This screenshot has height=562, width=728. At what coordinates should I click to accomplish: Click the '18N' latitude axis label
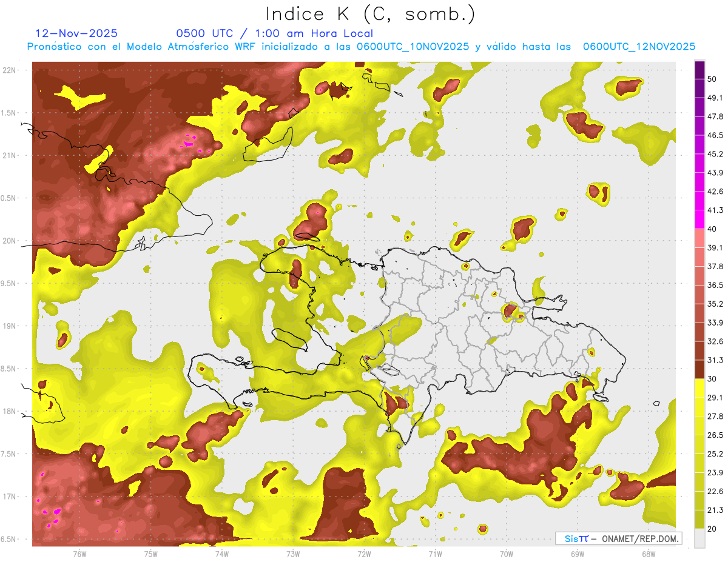(x=10, y=412)
